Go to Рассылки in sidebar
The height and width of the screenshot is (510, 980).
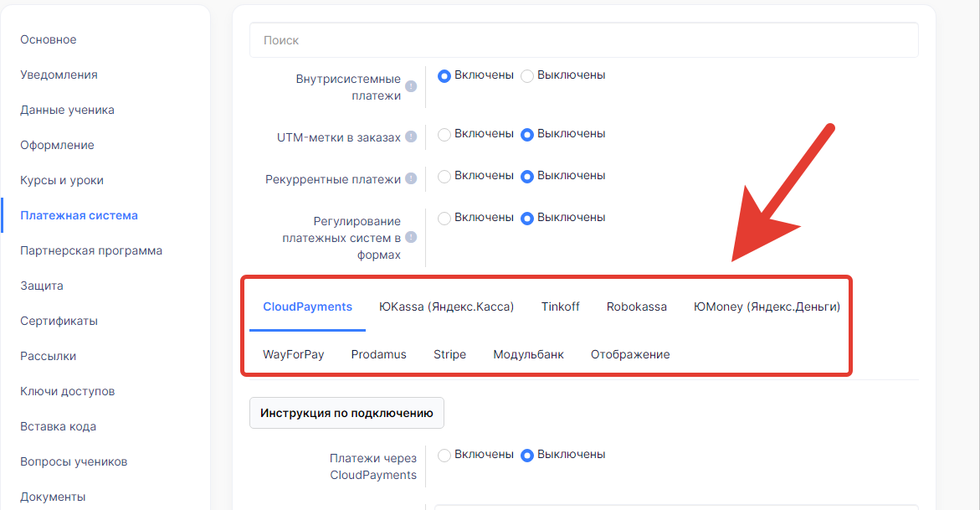pyautogui.click(x=49, y=356)
